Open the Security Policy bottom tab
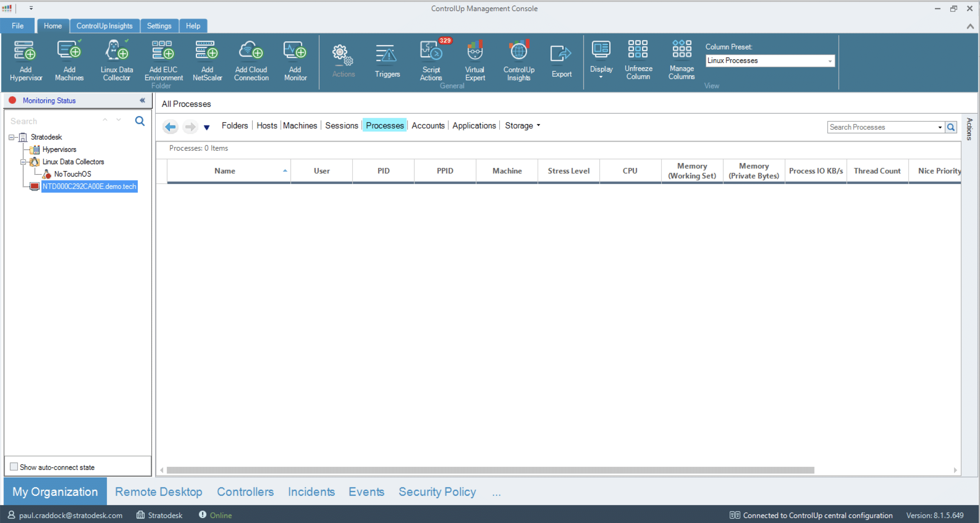The height and width of the screenshot is (523, 980). (x=437, y=492)
